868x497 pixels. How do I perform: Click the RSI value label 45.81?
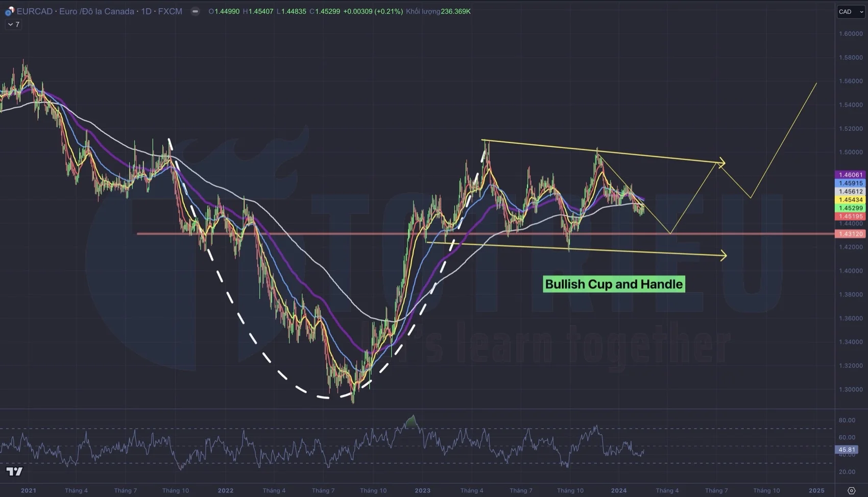847,450
